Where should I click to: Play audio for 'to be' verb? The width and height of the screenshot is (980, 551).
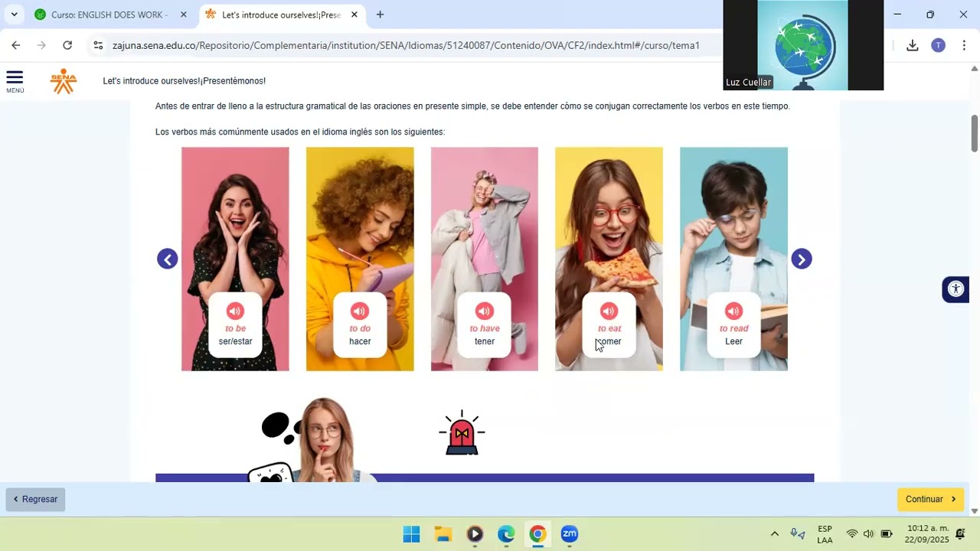pos(235,311)
